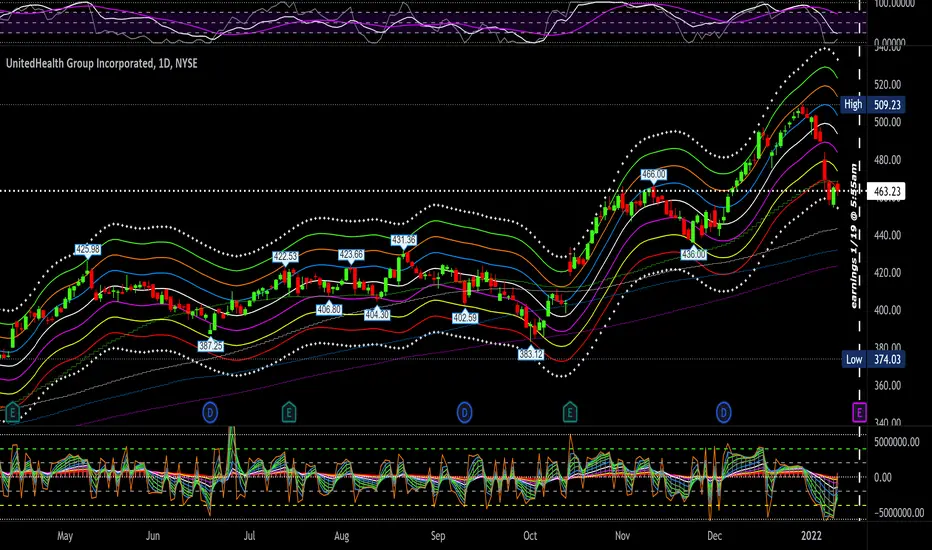Viewport: 932px width, 550px height.
Task: Click the 387.25 pivot low label
Action: point(211,345)
